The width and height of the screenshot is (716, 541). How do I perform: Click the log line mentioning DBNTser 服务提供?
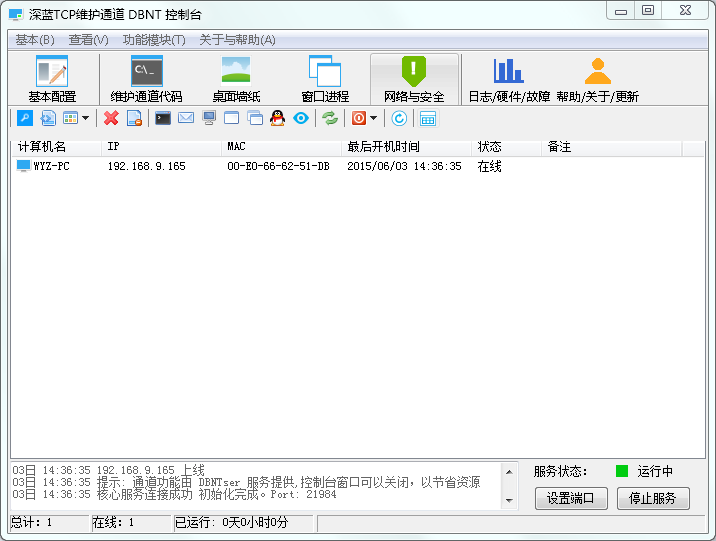[x=246, y=482]
